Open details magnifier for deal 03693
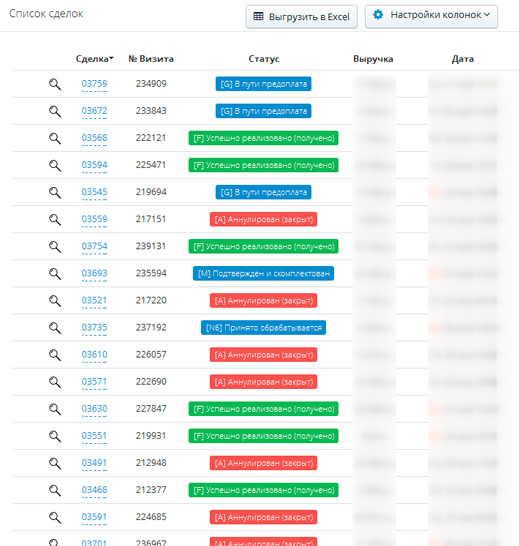The height and width of the screenshot is (546, 519). 55,274
